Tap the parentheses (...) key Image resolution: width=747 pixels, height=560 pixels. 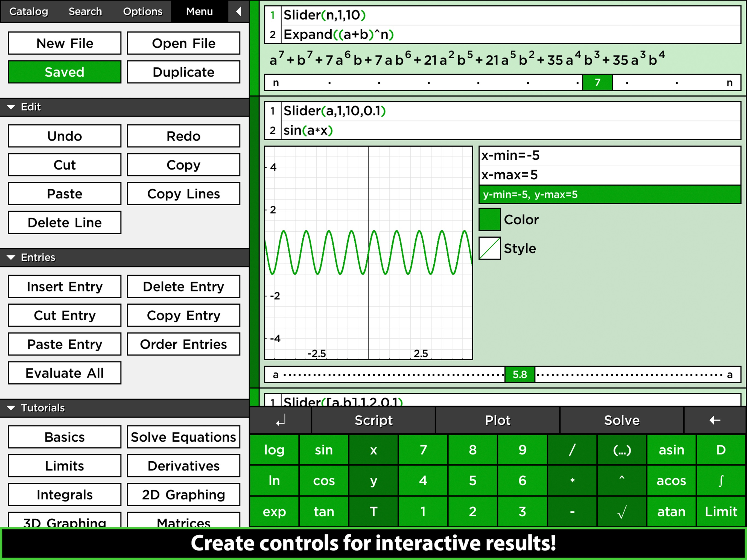point(621,450)
